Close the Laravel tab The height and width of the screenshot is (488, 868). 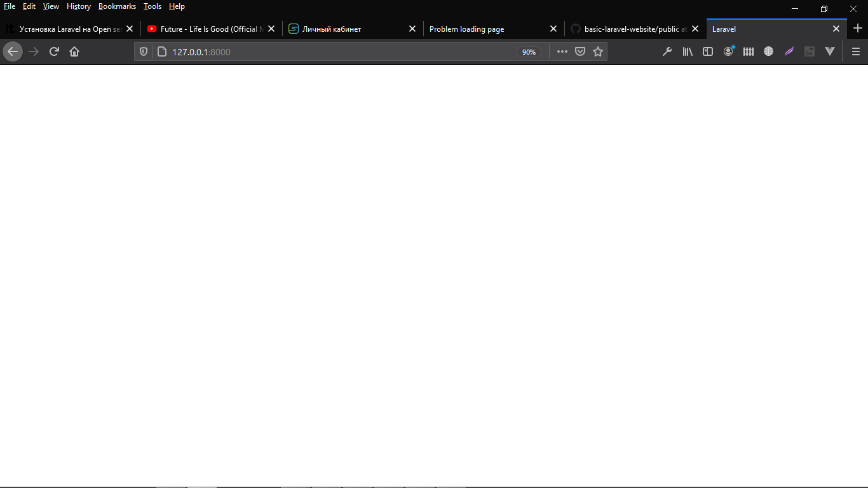[836, 29]
